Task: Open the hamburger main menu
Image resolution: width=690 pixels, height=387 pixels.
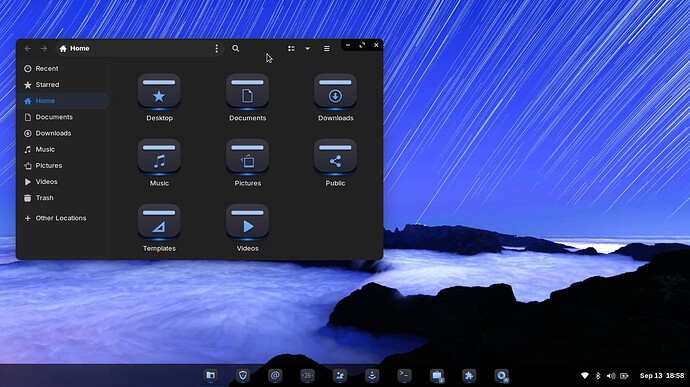Action: point(327,48)
